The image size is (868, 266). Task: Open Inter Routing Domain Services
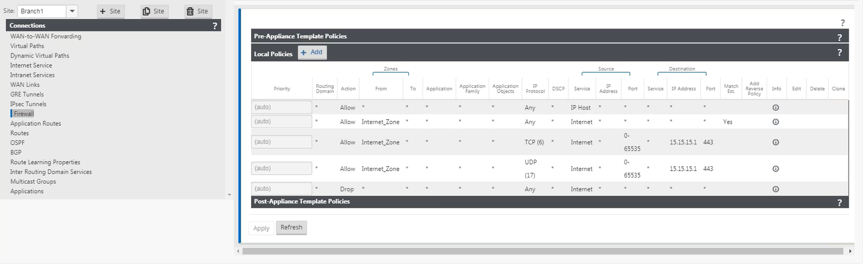51,172
